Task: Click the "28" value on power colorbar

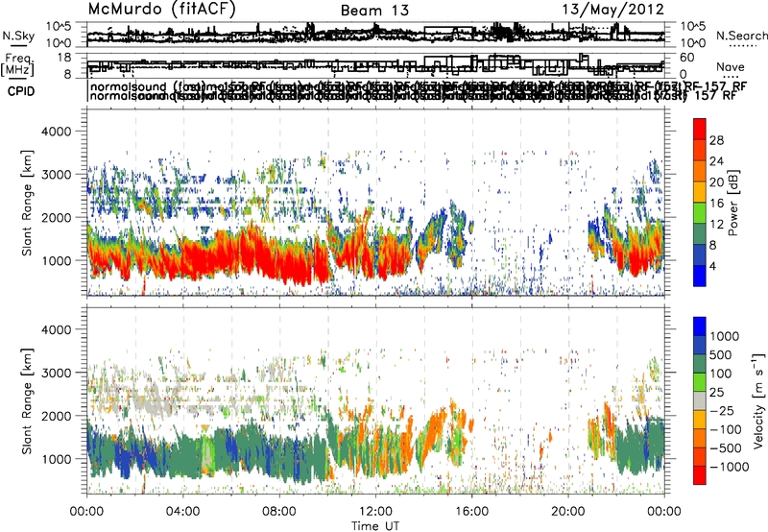Action: [x=716, y=140]
